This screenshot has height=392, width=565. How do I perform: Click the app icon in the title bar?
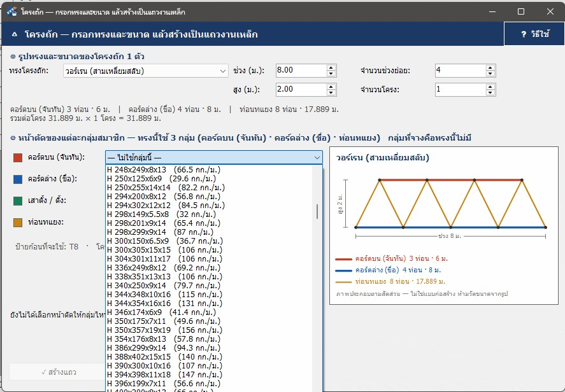tap(11, 11)
